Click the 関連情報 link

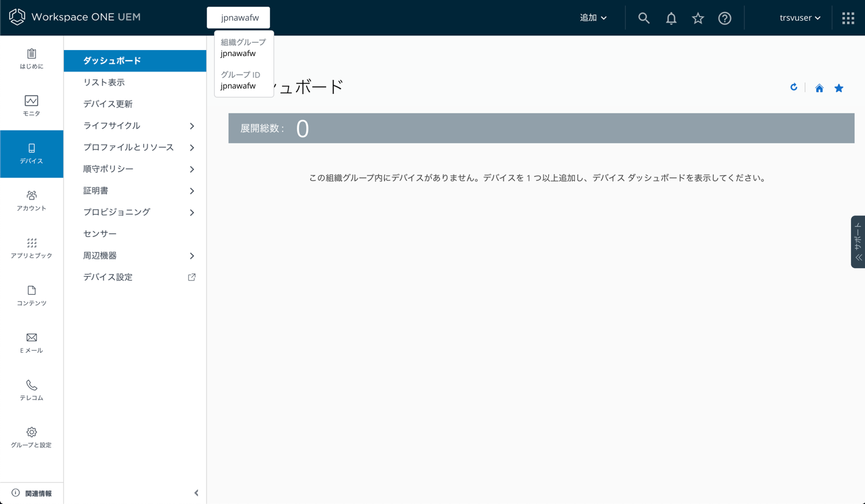38,493
